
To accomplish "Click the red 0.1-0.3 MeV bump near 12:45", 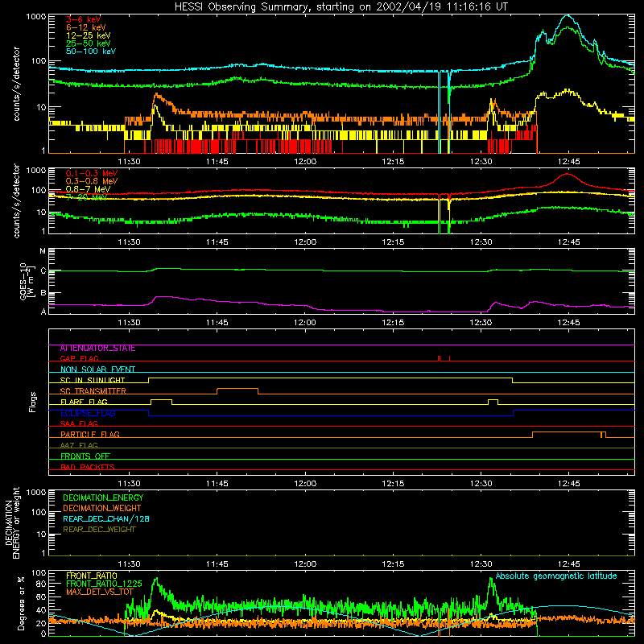I will tap(567, 175).
